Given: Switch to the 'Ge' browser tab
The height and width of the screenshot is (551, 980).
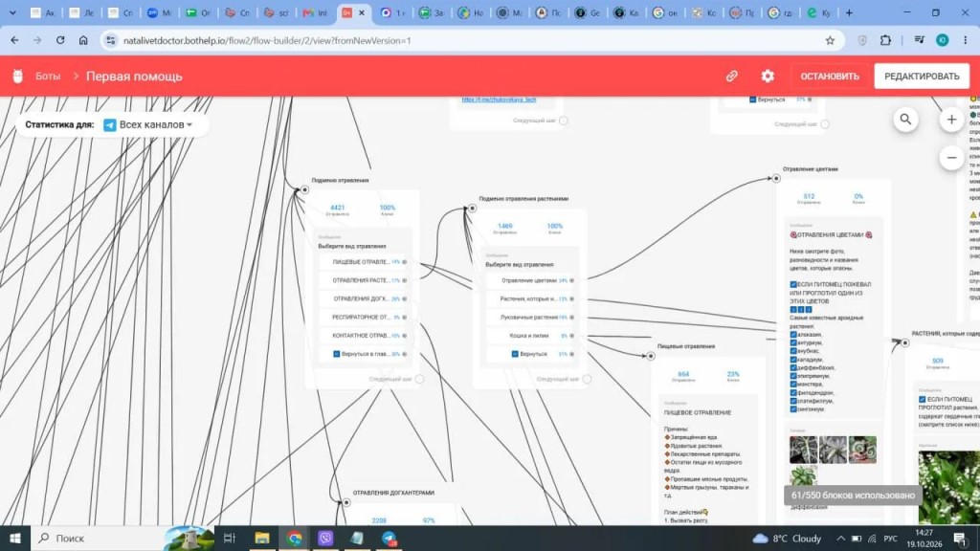Looking at the screenshot, I should [x=587, y=12].
